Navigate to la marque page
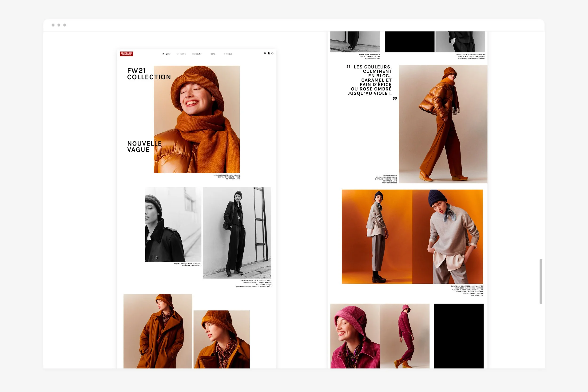The width and height of the screenshot is (588, 392). 228,54
